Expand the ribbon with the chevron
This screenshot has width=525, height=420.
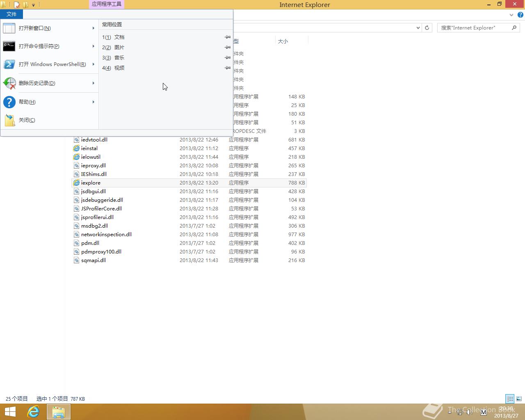[511, 15]
